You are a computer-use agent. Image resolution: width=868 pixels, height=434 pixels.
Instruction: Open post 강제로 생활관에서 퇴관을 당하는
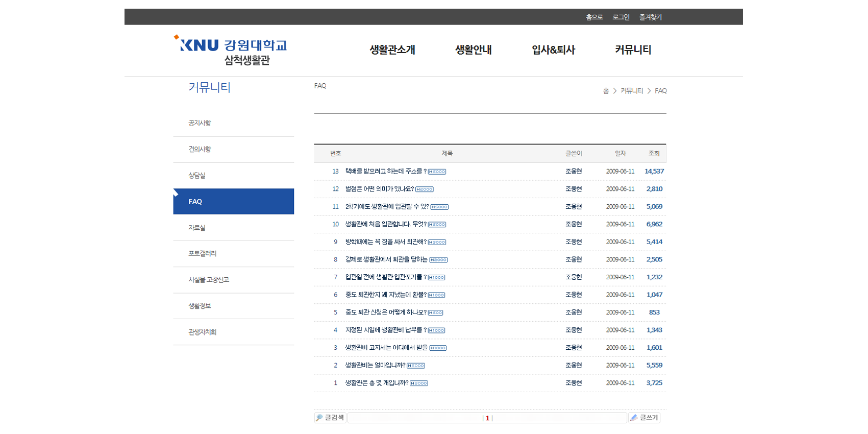[386, 259]
